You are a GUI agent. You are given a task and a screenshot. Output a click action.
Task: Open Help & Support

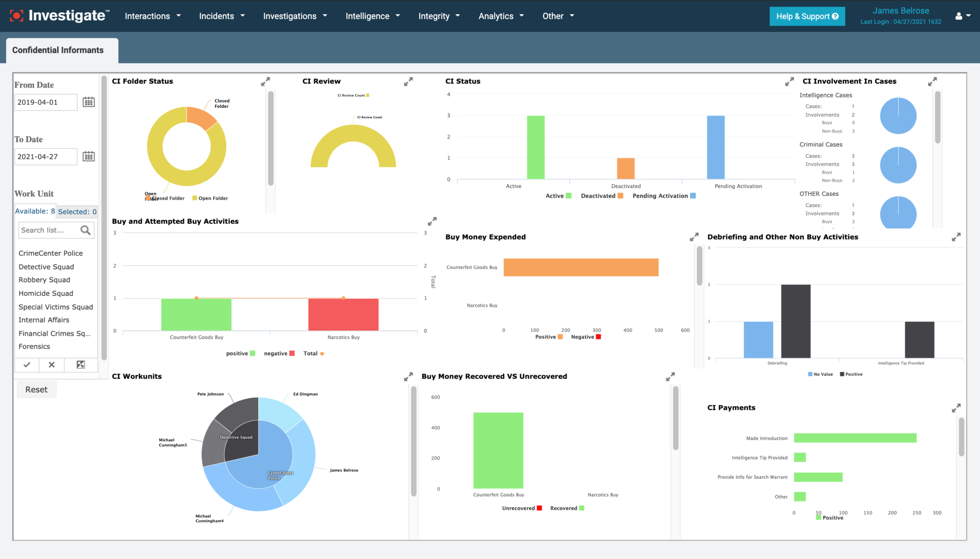(x=806, y=16)
